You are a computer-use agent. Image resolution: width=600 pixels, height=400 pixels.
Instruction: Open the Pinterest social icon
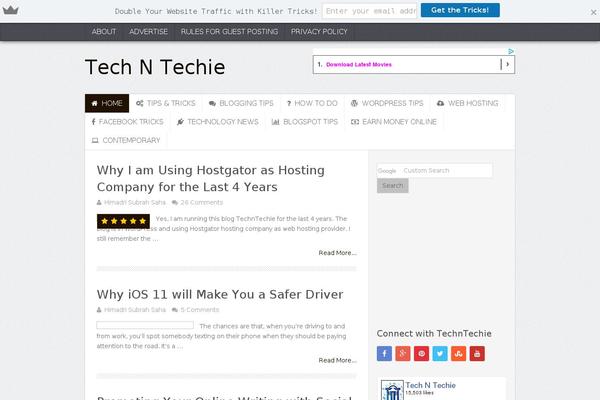click(421, 354)
